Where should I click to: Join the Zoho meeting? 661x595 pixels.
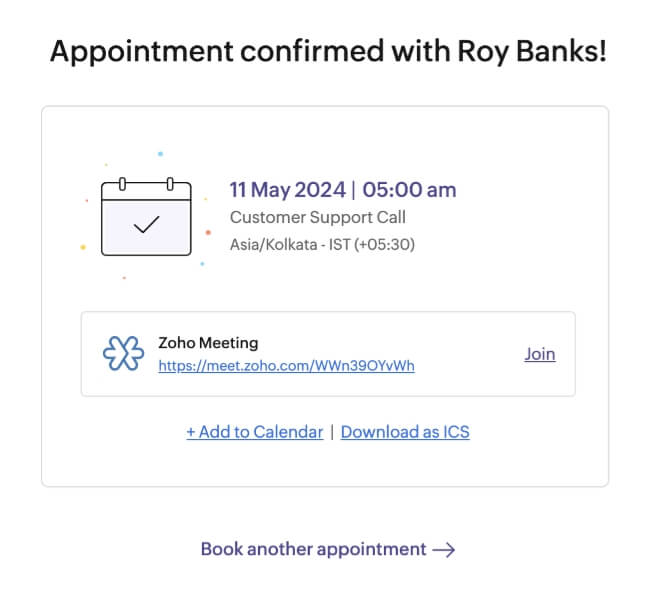click(539, 354)
